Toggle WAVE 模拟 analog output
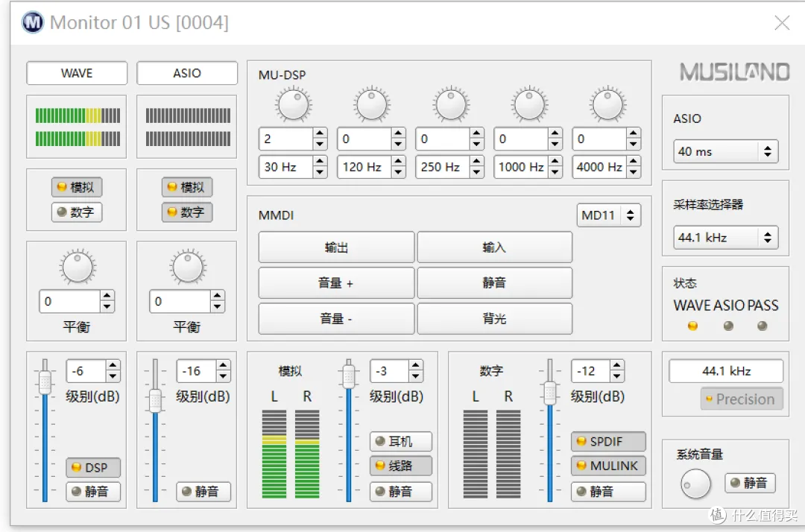Image resolution: width=805 pixels, height=532 pixels. coord(77,187)
